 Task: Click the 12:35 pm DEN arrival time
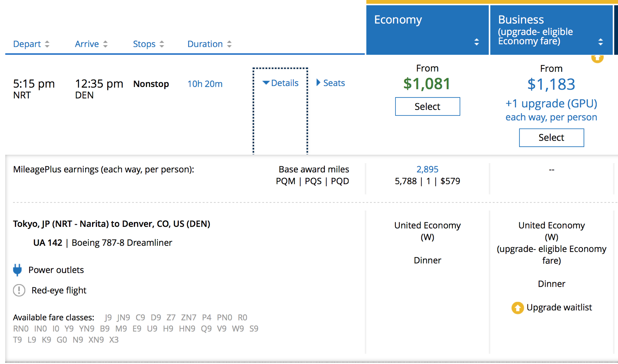(99, 88)
